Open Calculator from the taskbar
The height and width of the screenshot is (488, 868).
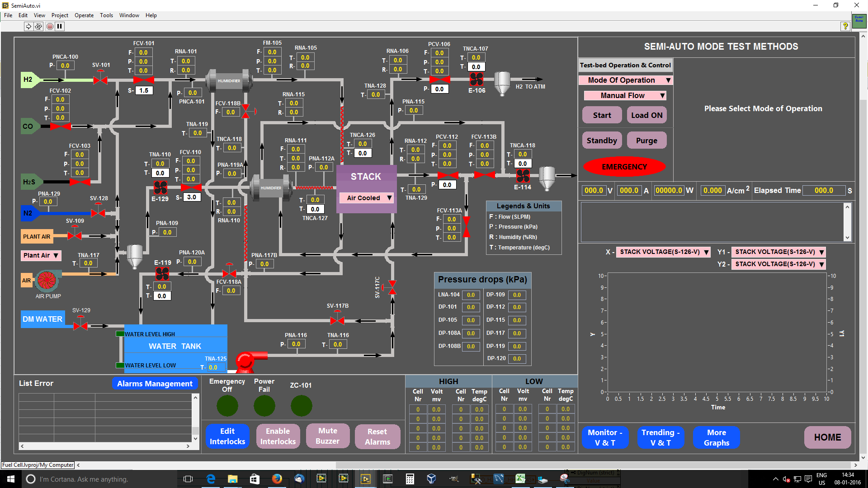coord(410,479)
